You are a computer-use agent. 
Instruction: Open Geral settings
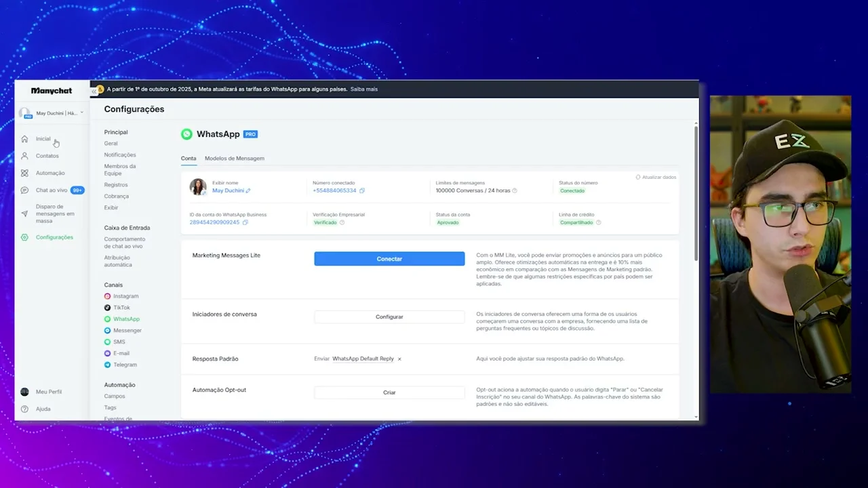(111, 144)
